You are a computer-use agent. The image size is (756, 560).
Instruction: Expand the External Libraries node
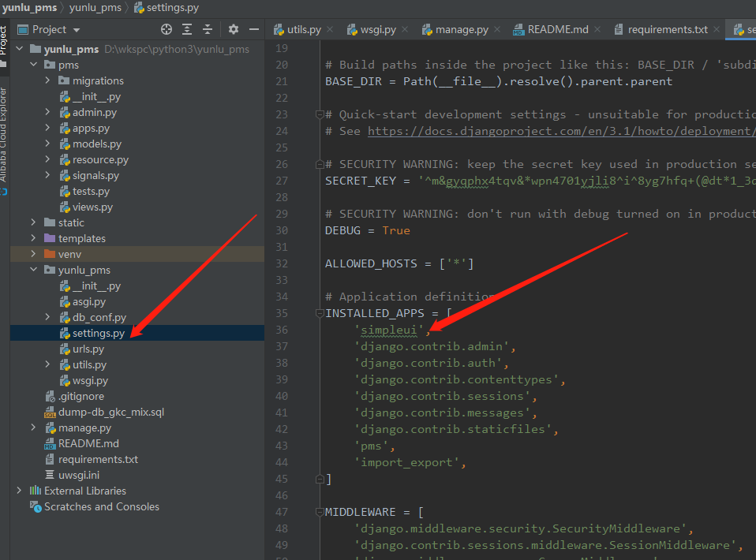(x=19, y=491)
